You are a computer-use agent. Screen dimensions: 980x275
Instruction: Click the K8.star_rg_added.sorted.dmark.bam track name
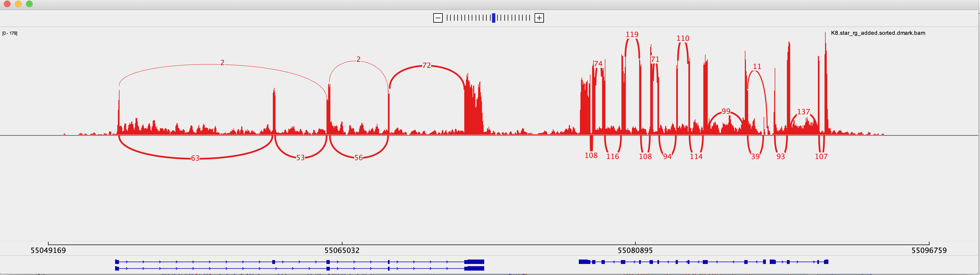878,33
